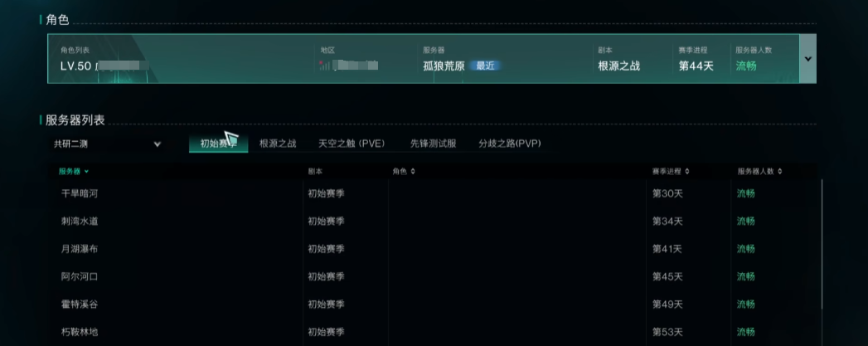Select the 朽鞍林地 server row
The height and width of the screenshot is (346, 868).
(x=80, y=332)
